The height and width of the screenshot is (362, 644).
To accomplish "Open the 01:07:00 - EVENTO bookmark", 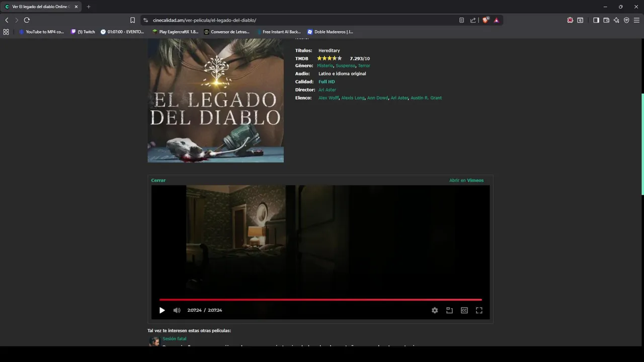I will point(122,32).
